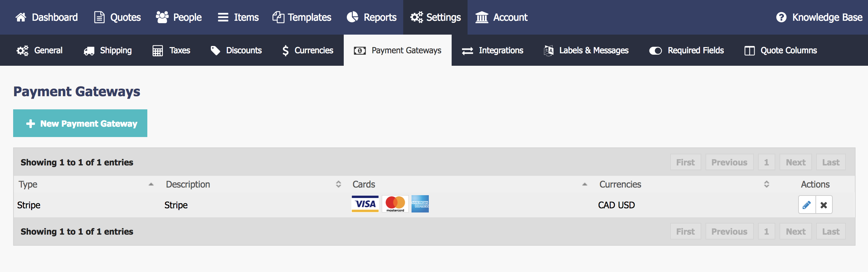Click the American Express logo
This screenshot has width=868, height=272.
coord(420,204)
